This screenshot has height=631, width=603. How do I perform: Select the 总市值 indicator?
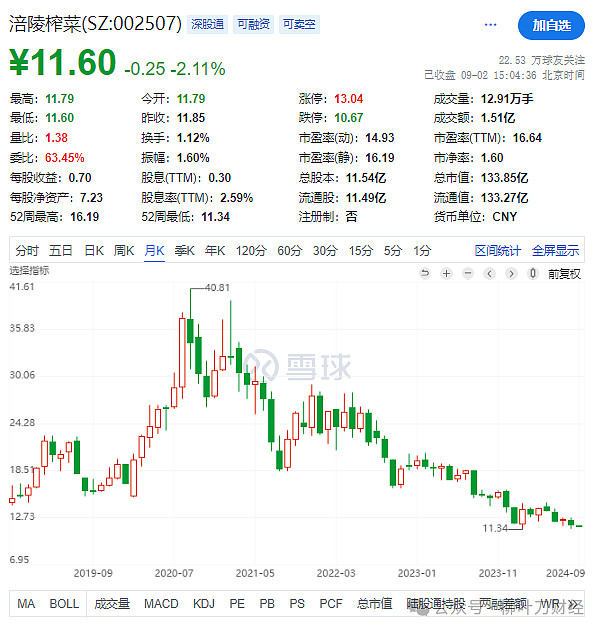tap(374, 604)
